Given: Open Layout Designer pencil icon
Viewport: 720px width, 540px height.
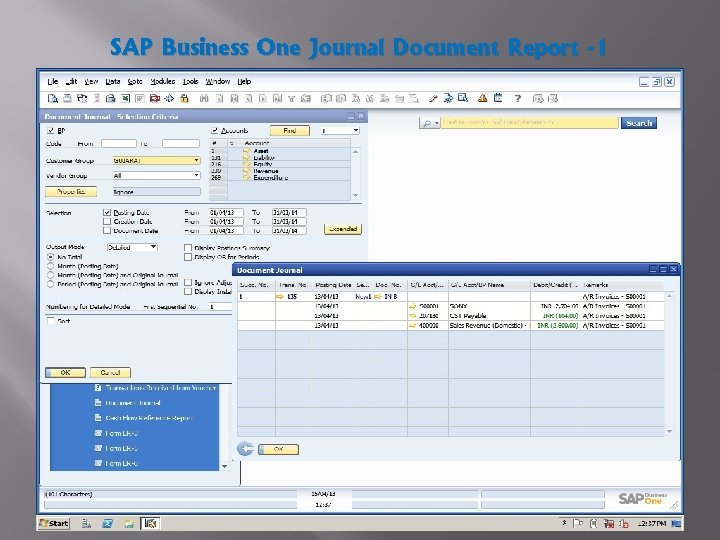Looking at the screenshot, I should pyautogui.click(x=433, y=98).
